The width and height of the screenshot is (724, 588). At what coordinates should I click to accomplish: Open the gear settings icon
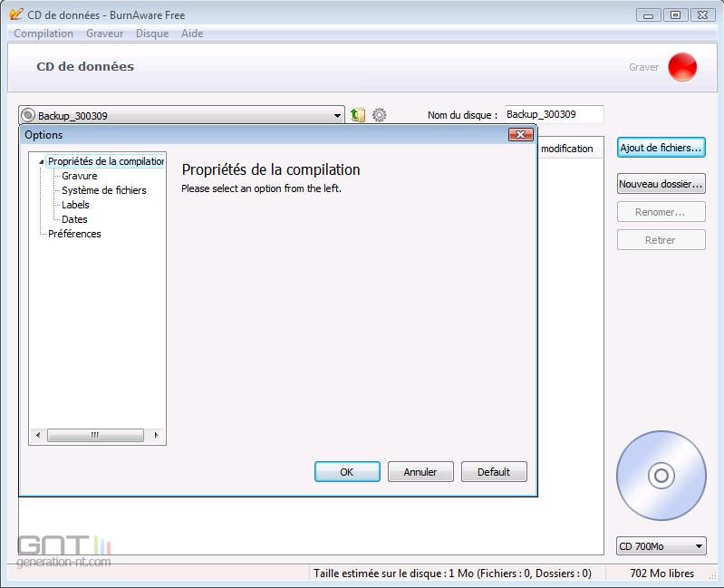point(379,114)
